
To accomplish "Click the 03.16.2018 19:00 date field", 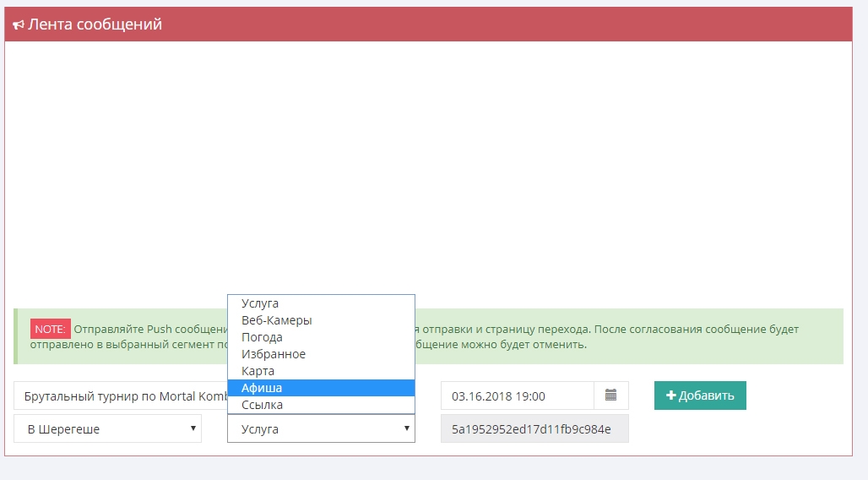I will (517, 395).
